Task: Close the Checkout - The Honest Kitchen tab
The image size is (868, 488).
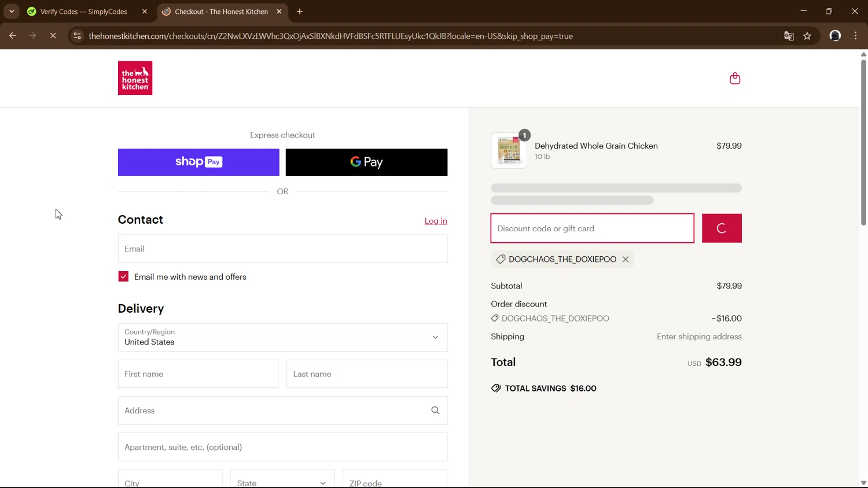Action: [x=279, y=12]
